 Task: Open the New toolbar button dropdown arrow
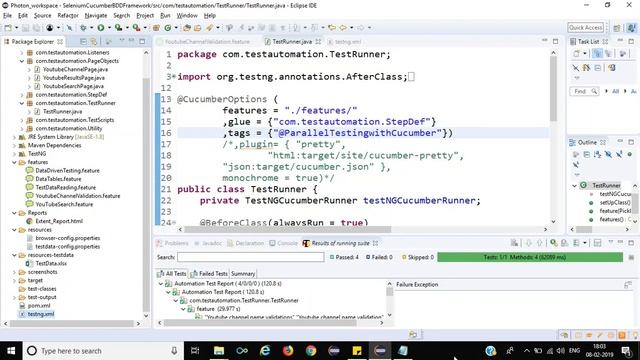[x=16, y=28]
